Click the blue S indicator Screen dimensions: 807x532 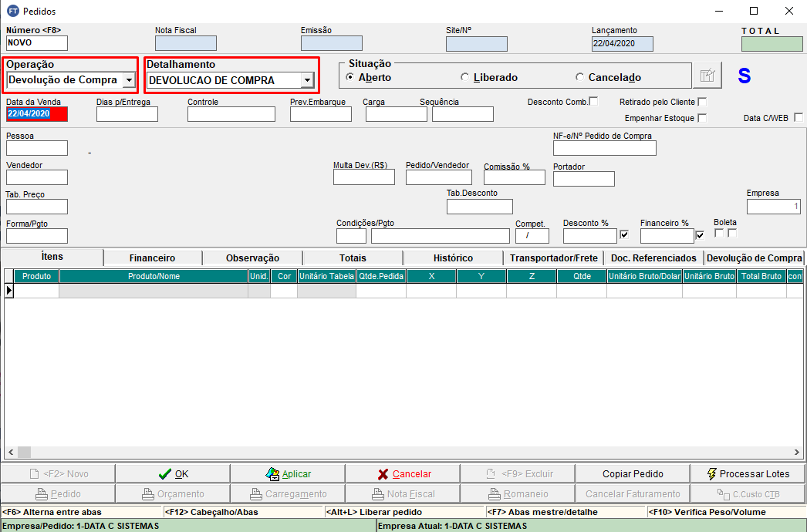pos(744,76)
